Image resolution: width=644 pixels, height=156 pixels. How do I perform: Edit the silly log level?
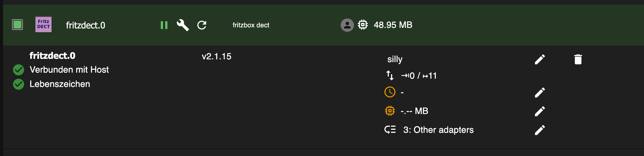tap(540, 59)
